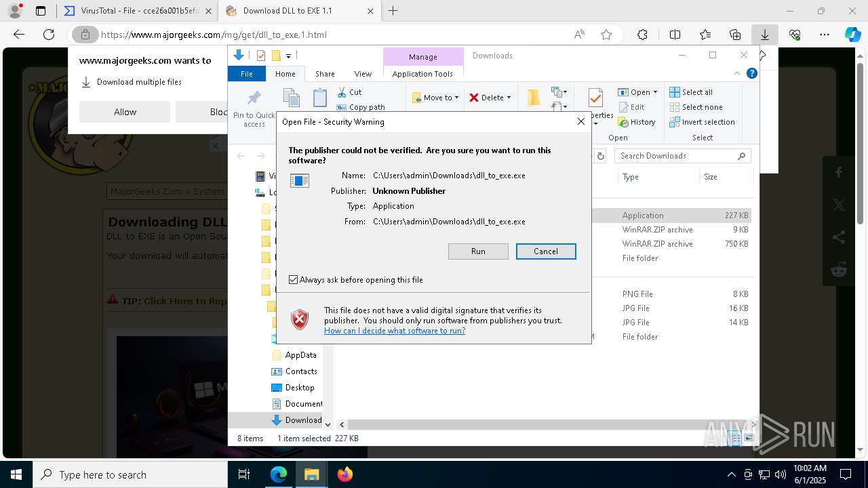
Task: Click Open in the ribbon Open group
Action: point(634,92)
